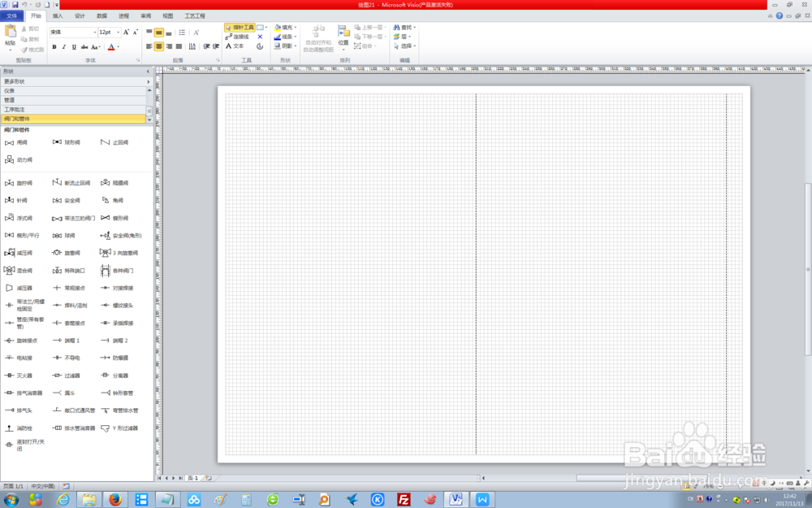Select the 过滤器 filter shape
Viewport: 812px width, 508px height.
[67, 376]
